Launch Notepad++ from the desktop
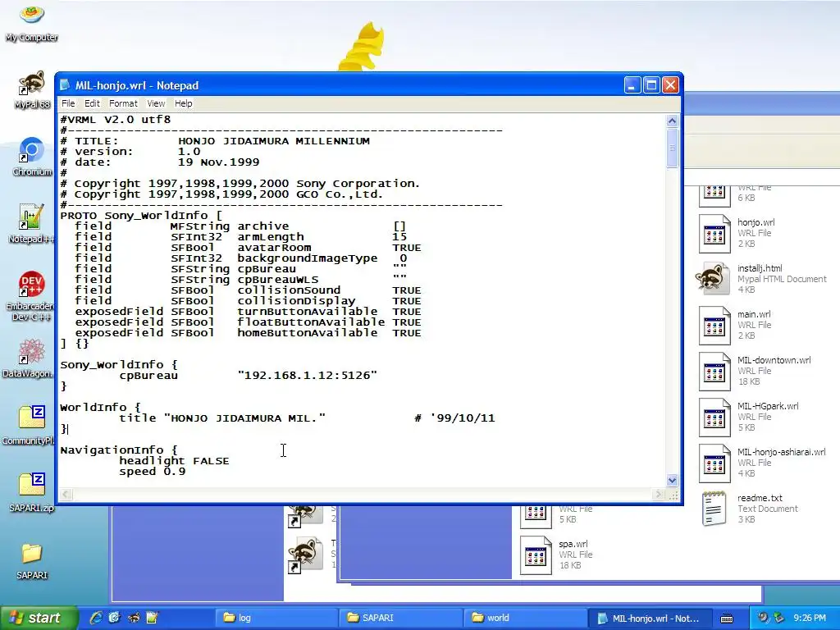The image size is (840, 630). click(32, 217)
